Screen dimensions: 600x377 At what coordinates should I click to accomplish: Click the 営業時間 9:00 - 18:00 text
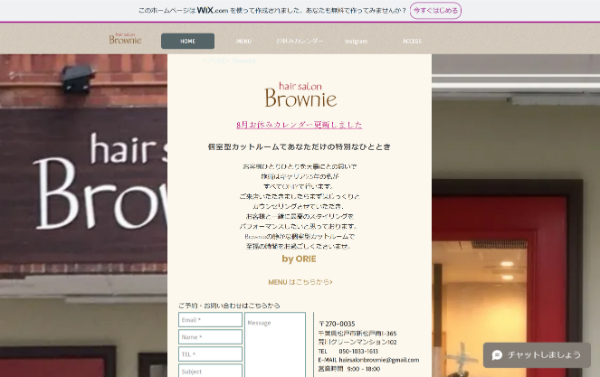pyautogui.click(x=349, y=369)
